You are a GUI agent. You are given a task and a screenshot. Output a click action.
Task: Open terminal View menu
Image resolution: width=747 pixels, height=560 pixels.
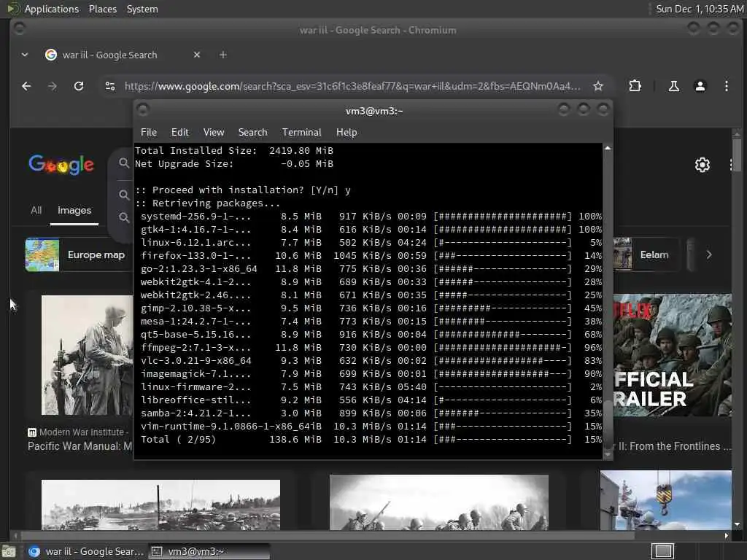tap(214, 133)
